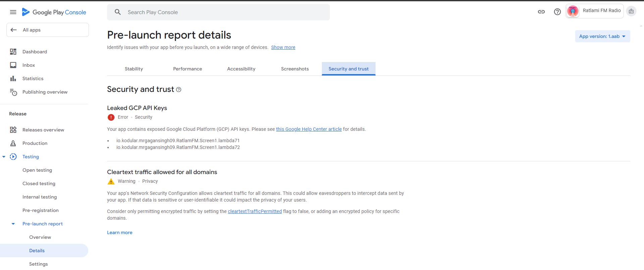Switch to the Stability tab
The image size is (644, 270).
click(134, 69)
